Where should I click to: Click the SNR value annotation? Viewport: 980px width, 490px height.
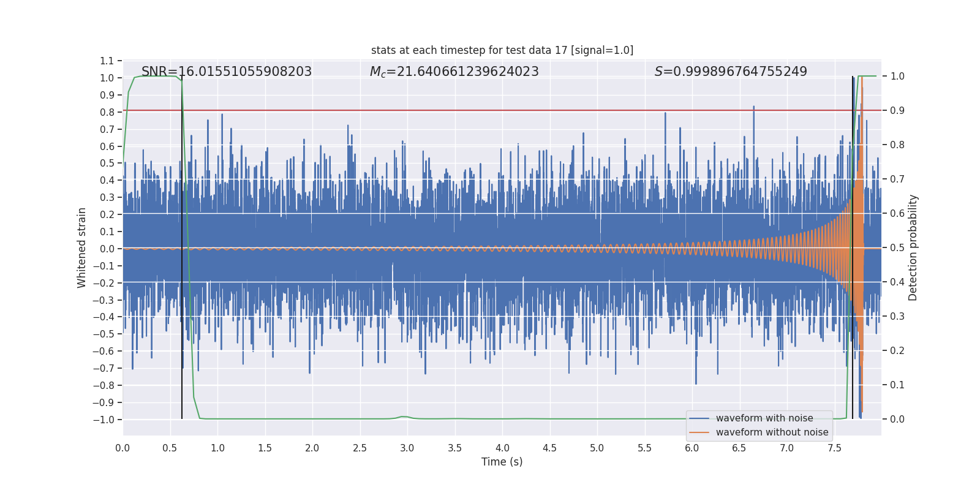click(226, 72)
